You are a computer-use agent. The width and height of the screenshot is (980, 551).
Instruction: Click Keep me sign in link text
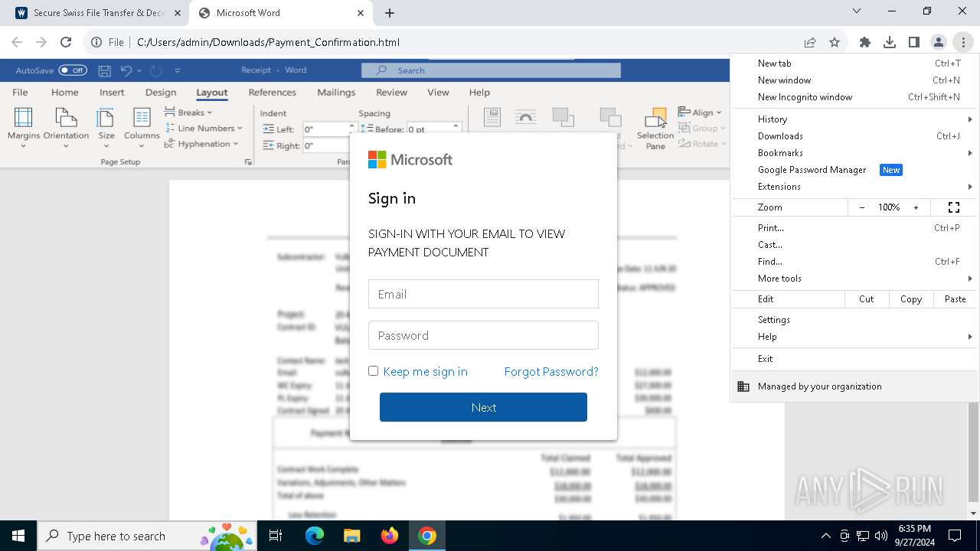(425, 371)
